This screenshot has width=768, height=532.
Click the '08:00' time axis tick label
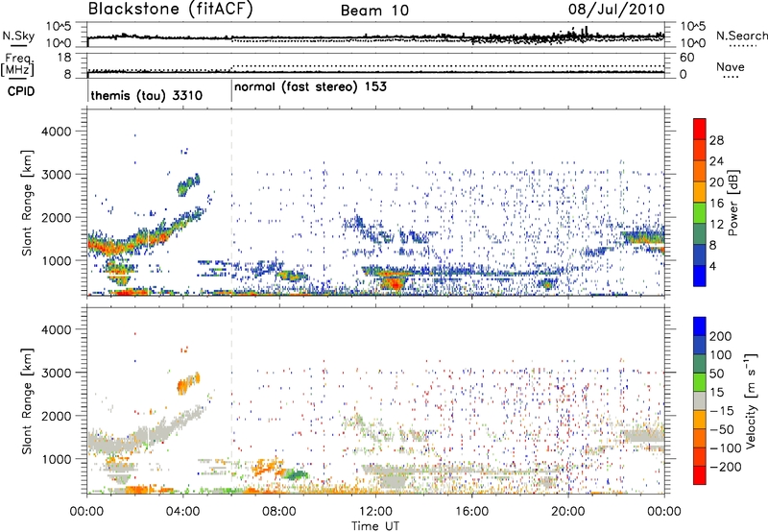[279, 512]
